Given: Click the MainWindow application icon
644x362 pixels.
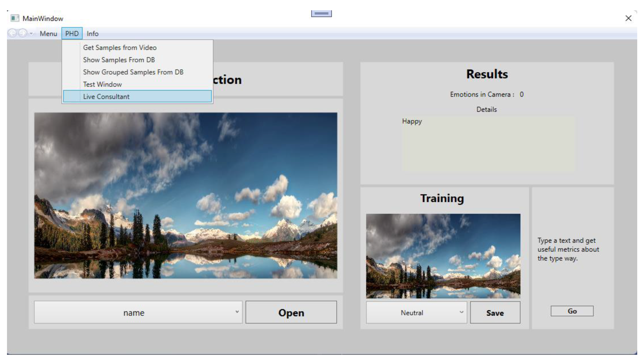Looking at the screenshot, I should [x=15, y=18].
